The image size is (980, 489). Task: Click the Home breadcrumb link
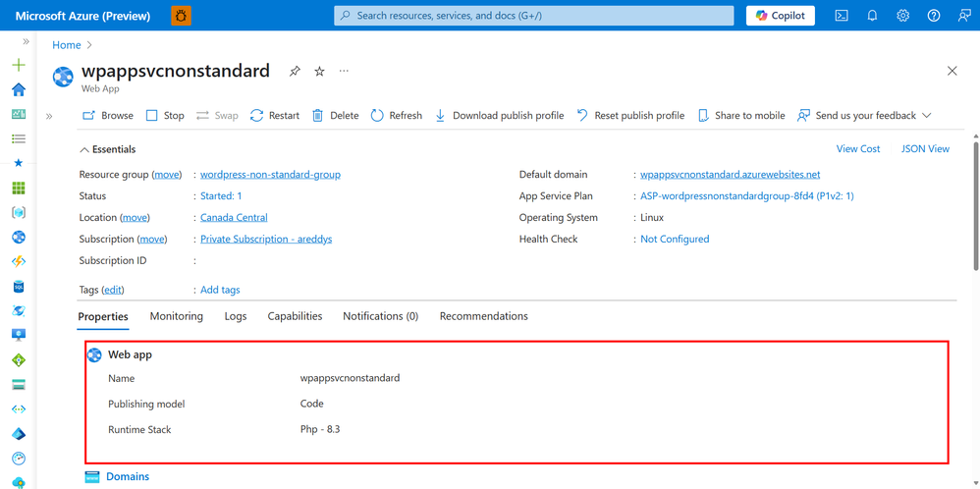pos(66,45)
